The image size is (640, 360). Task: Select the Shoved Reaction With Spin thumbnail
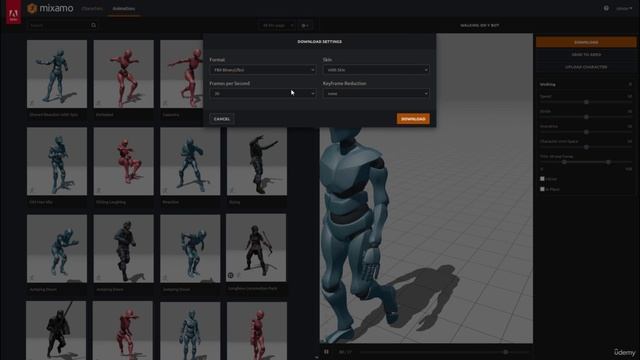[57, 74]
